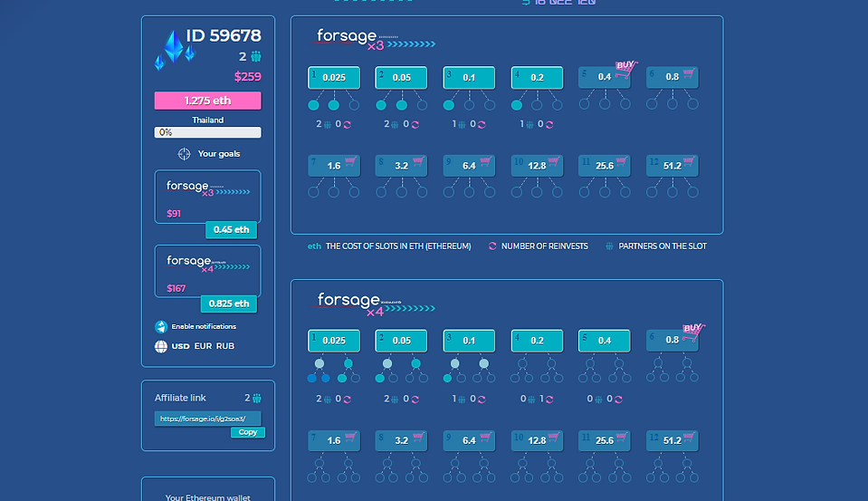Click the pink 1.275 eth total bar
The width and height of the screenshot is (868, 501).
[x=207, y=101]
